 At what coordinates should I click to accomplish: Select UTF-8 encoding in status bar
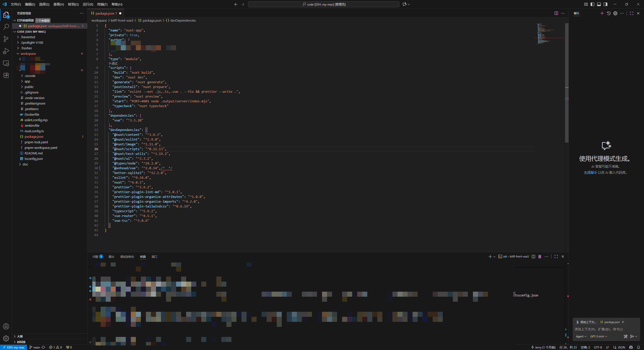(x=598, y=347)
